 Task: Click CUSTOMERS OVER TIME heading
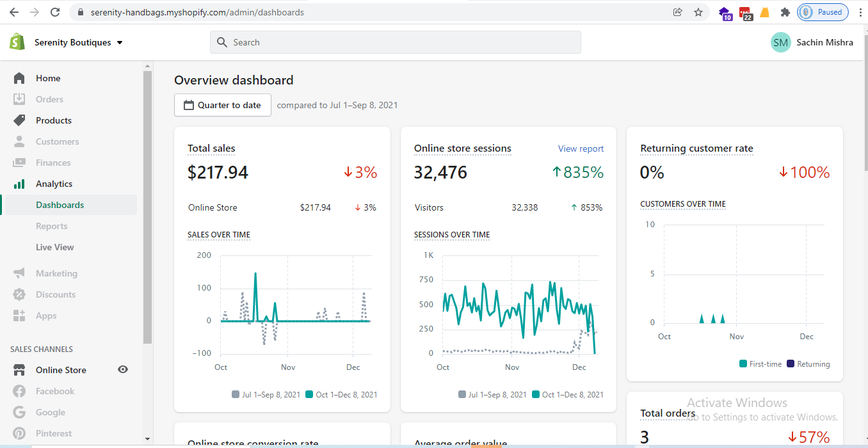pos(683,204)
